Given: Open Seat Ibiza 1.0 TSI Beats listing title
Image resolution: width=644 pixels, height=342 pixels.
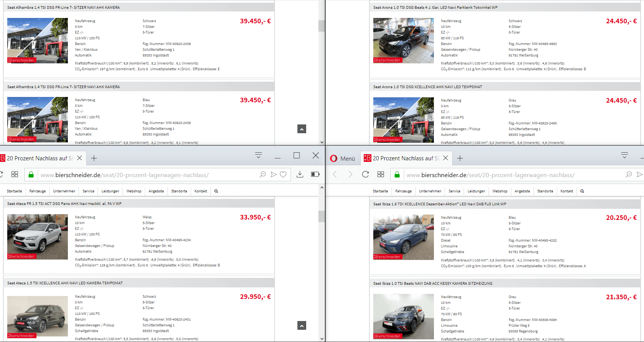Looking at the screenshot, I should (433, 284).
